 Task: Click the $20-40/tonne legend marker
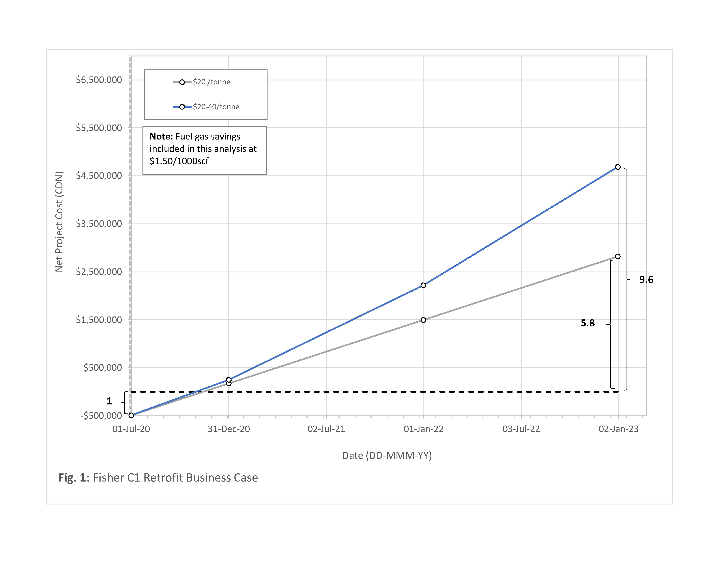coord(182,107)
